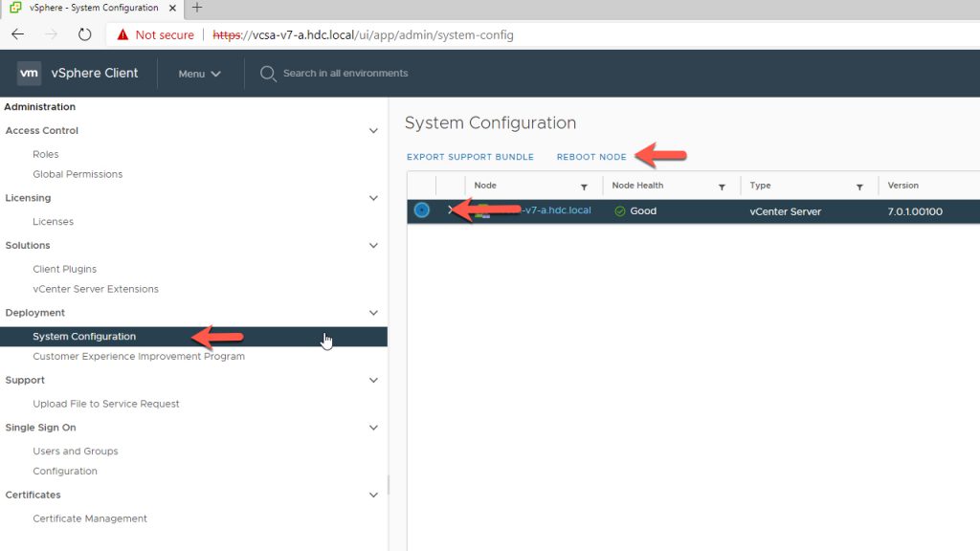Filter the Type column

point(859,187)
